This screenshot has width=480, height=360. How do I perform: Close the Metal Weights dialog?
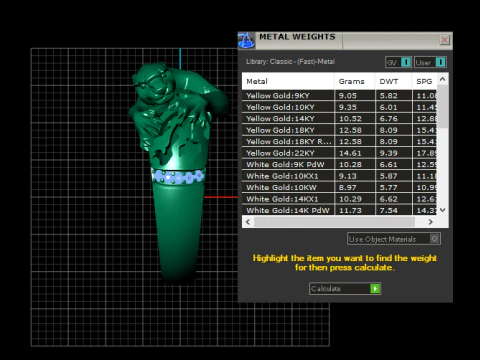[x=444, y=40]
